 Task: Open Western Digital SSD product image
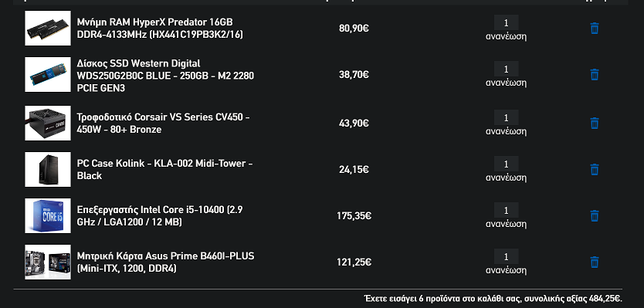(x=48, y=74)
